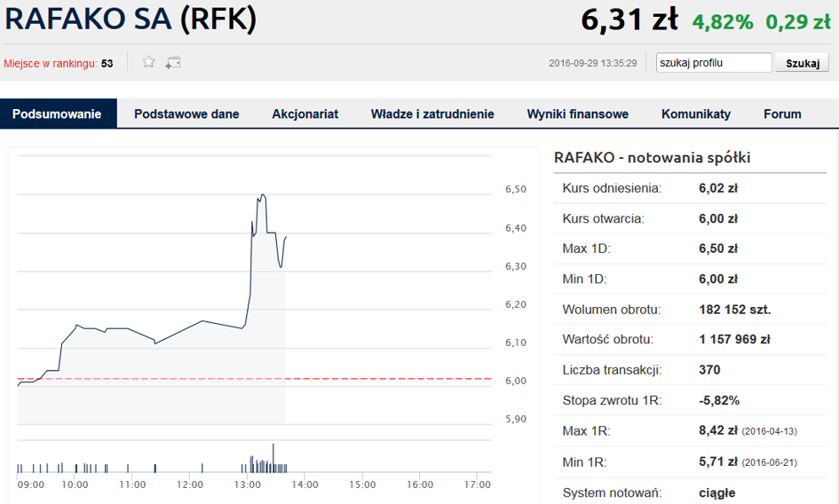
Task: Click the Szukaj button
Action: (x=802, y=63)
